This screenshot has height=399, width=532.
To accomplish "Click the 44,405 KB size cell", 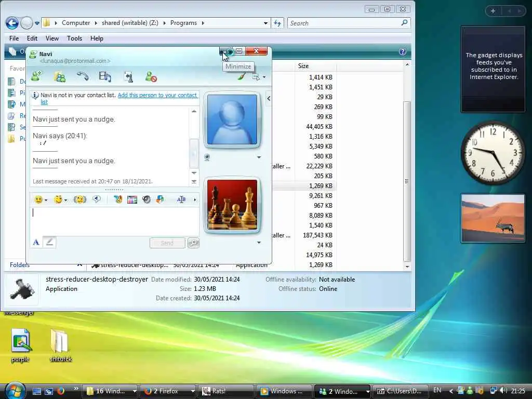I will point(319,127).
